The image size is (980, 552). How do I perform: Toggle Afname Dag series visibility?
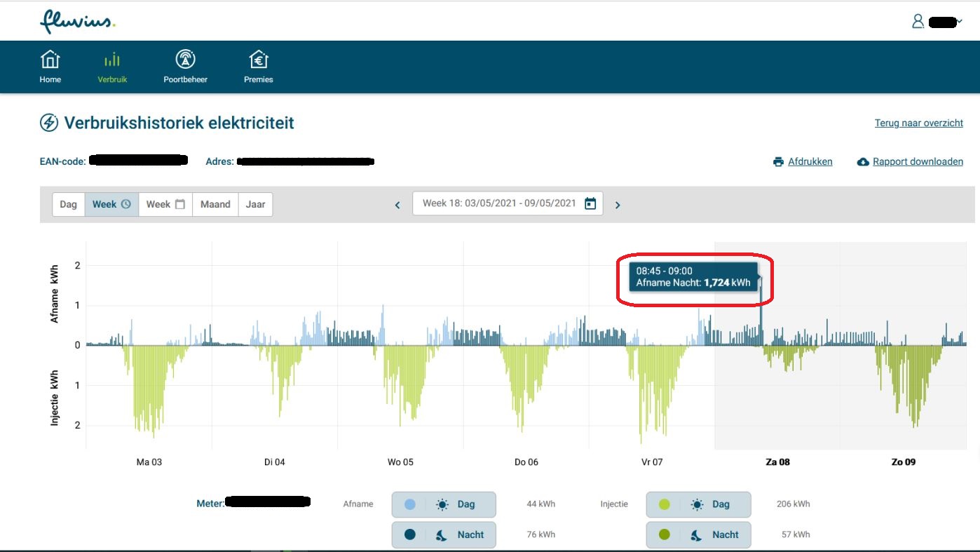point(443,504)
